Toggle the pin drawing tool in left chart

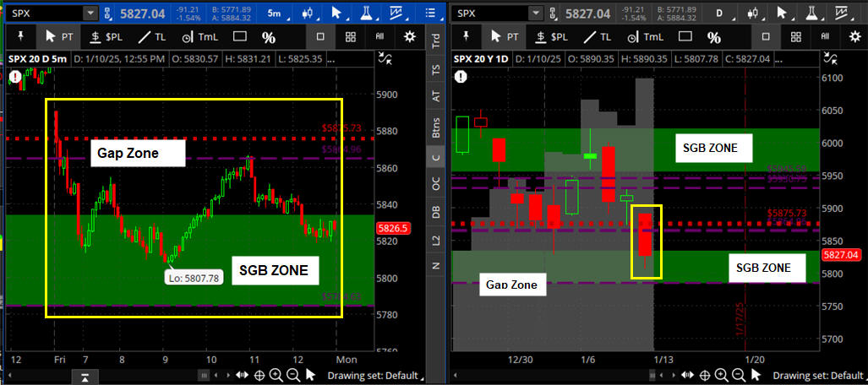coord(22,36)
